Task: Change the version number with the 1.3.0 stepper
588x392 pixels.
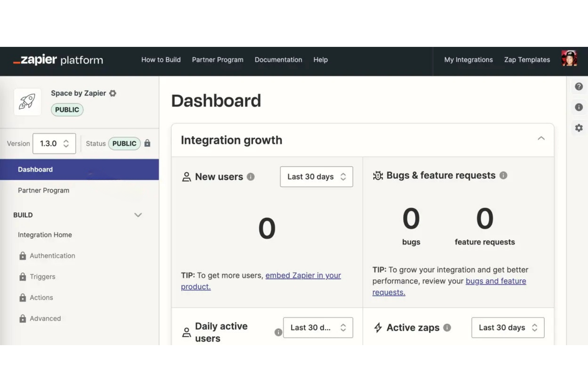Action: pyautogui.click(x=66, y=143)
